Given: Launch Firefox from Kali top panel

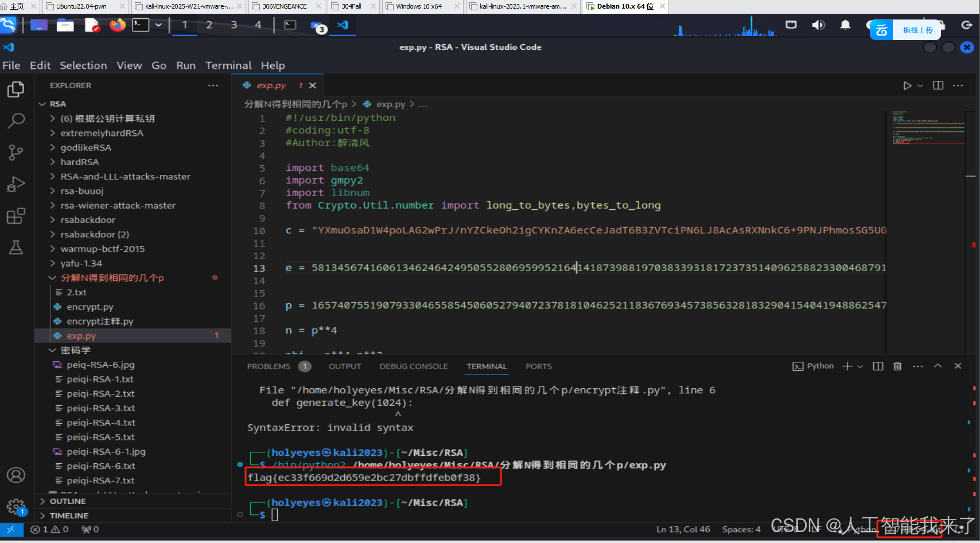Looking at the screenshot, I should coord(118,25).
